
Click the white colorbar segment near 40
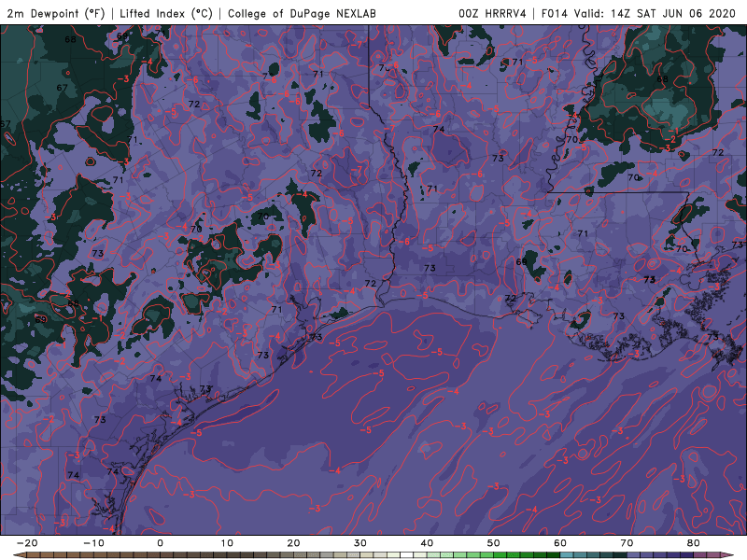point(406,554)
